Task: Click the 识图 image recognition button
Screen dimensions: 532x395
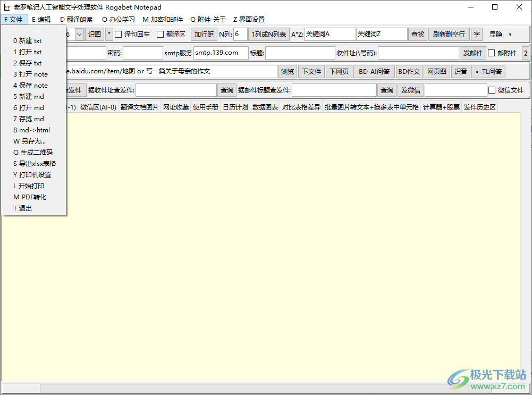Action: tap(95, 33)
